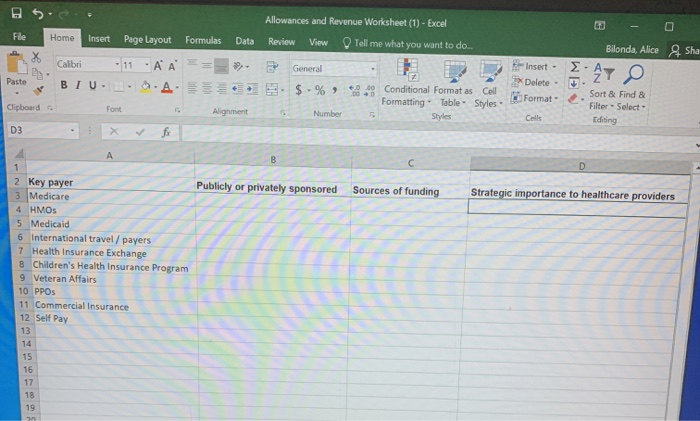Click the Sort & Filter icon
Image resolution: width=700 pixels, height=421 pixels.
[604, 74]
